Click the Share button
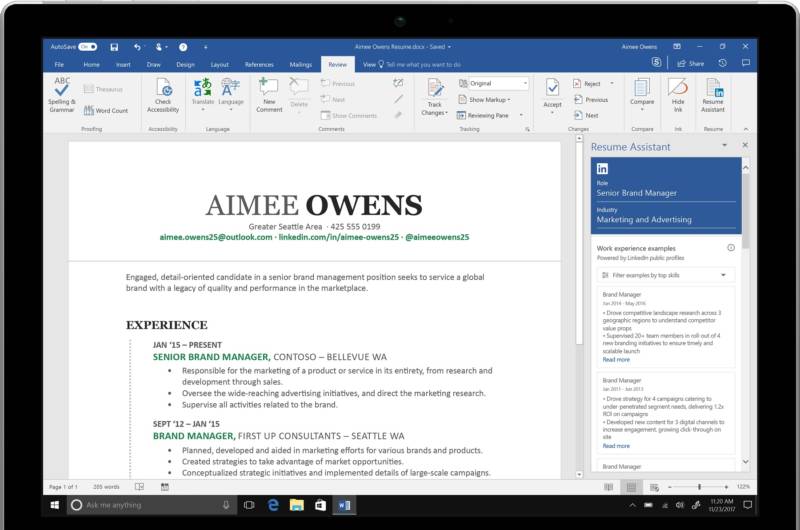 coord(690,64)
